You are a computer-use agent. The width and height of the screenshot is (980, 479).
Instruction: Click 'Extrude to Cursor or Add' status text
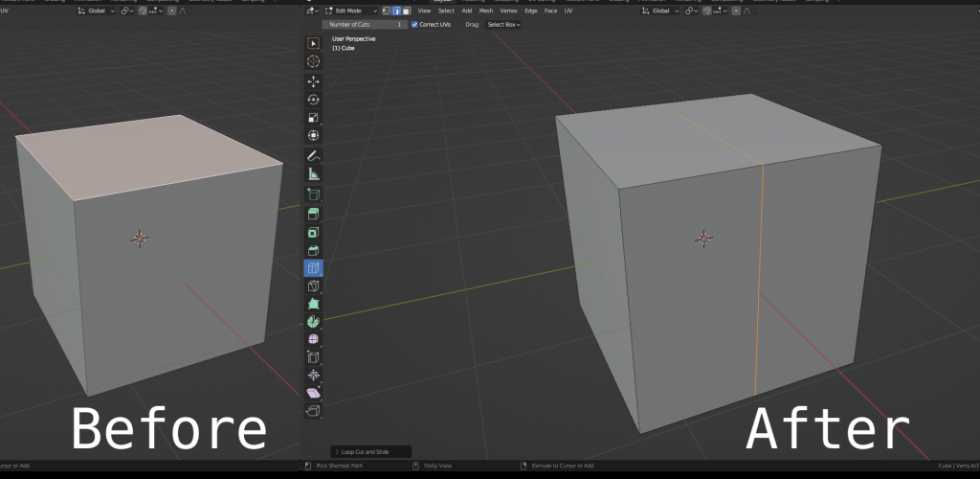click(x=563, y=466)
